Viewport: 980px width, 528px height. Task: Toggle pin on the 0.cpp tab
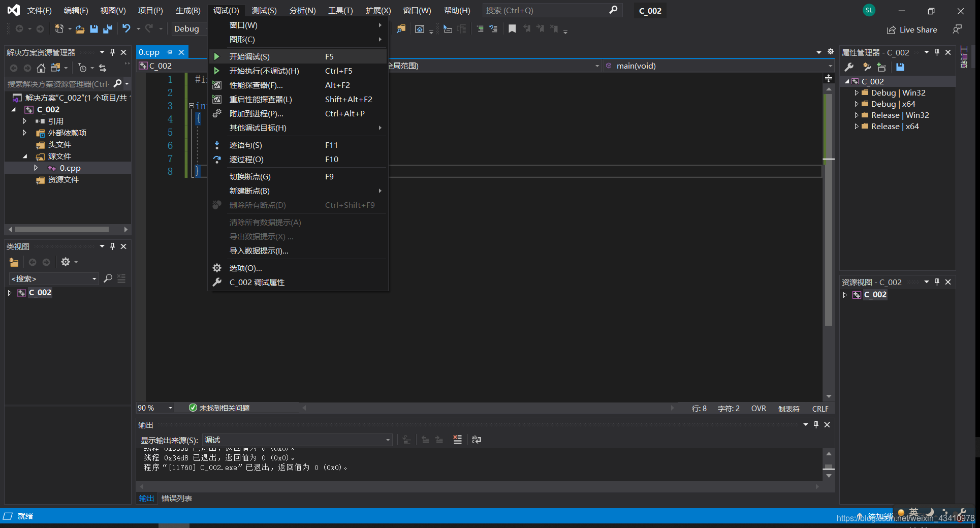tap(170, 52)
